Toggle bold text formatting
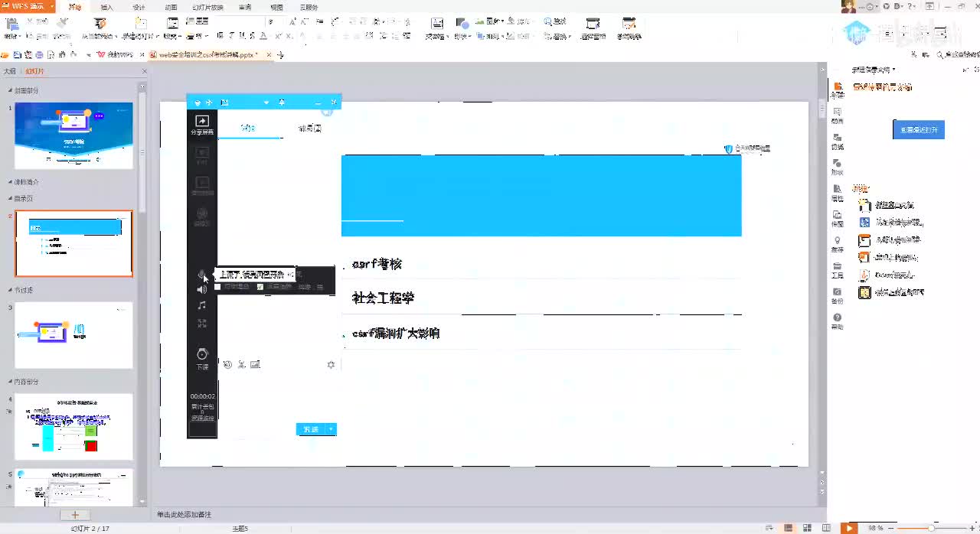 click(x=220, y=35)
